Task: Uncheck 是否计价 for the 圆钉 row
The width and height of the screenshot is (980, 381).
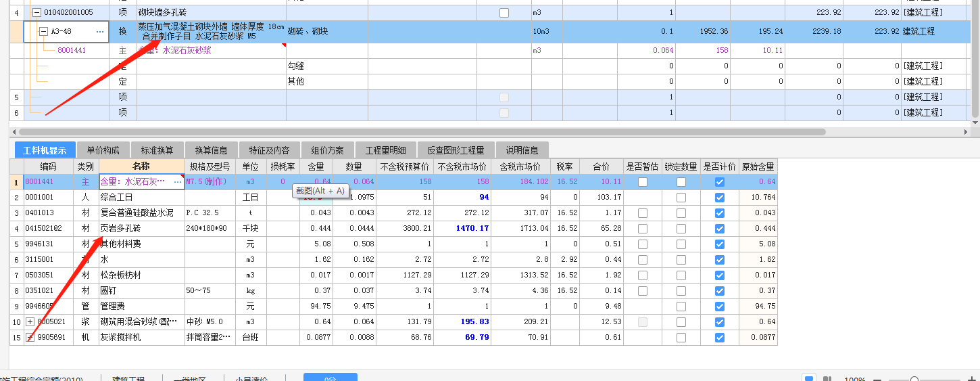Action: tap(720, 291)
